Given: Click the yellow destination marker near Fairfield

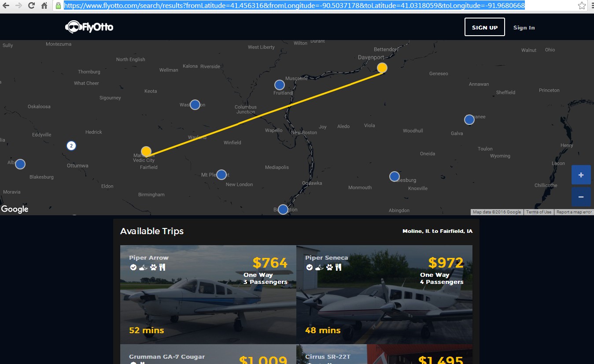Looking at the screenshot, I should pos(146,151).
